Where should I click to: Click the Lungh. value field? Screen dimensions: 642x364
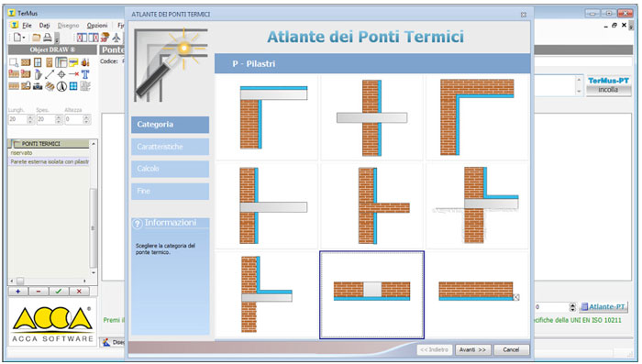tap(17, 119)
